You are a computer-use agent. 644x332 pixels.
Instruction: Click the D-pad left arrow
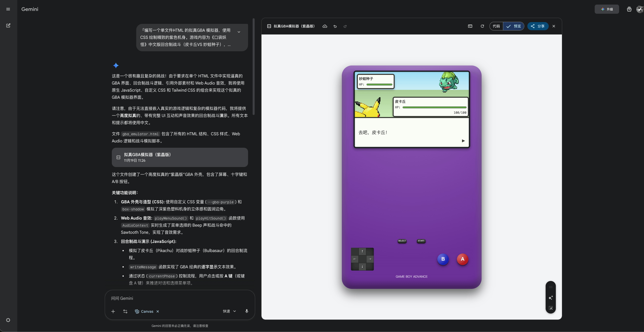tap(355, 259)
